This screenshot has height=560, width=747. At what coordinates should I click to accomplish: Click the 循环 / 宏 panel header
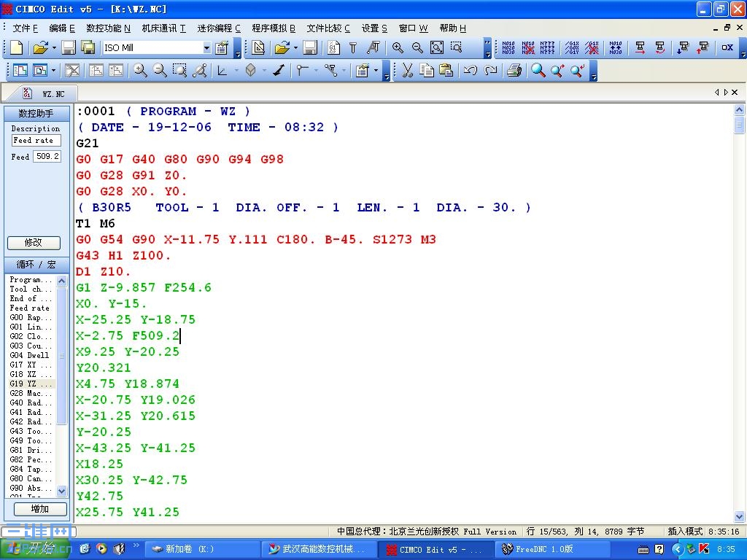(36, 264)
